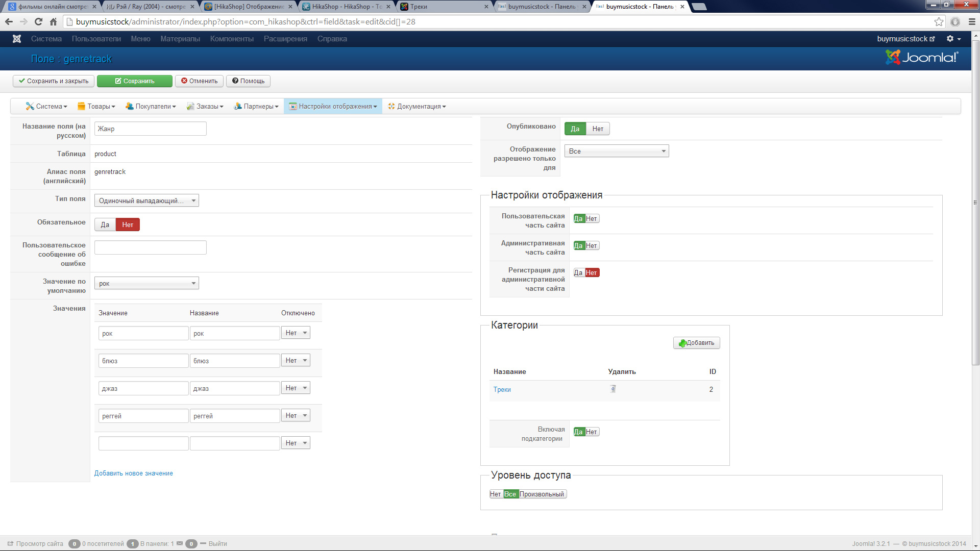Bookmark page using star icon
The image size is (980, 551).
coord(939,22)
